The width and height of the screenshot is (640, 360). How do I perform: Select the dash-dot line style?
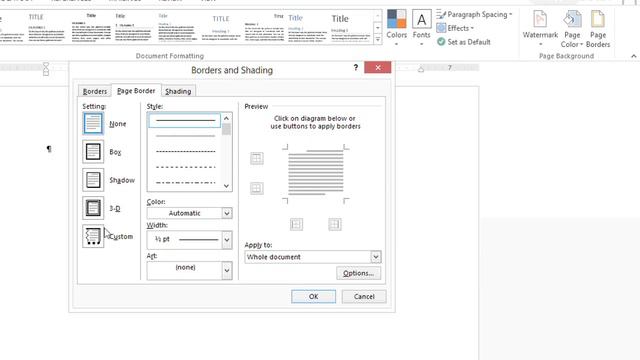click(x=185, y=182)
